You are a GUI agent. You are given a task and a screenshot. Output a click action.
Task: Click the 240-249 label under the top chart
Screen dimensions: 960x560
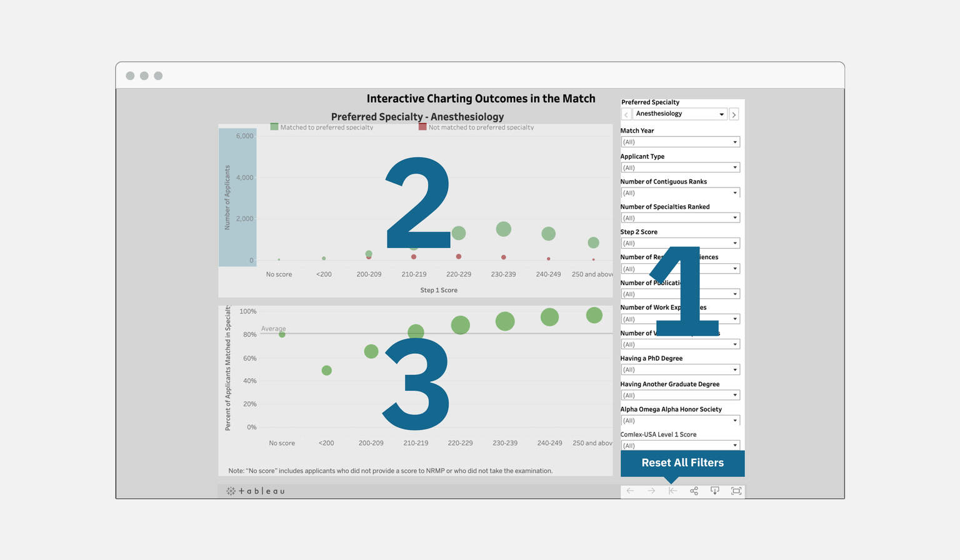548,274
